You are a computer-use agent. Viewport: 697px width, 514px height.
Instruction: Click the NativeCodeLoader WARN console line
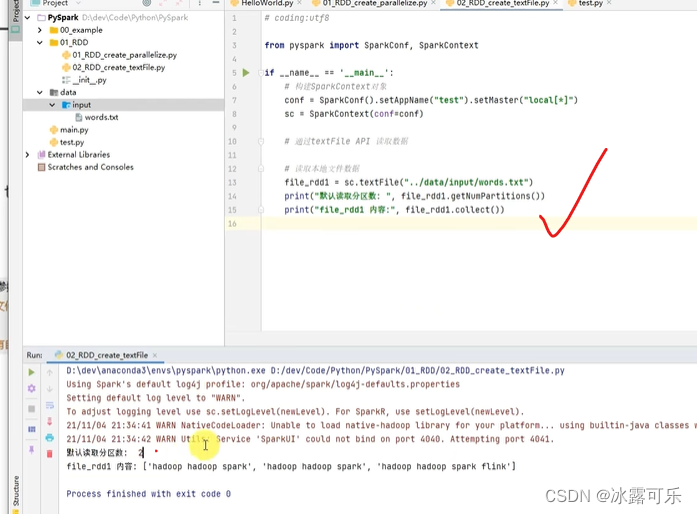pos(381,426)
